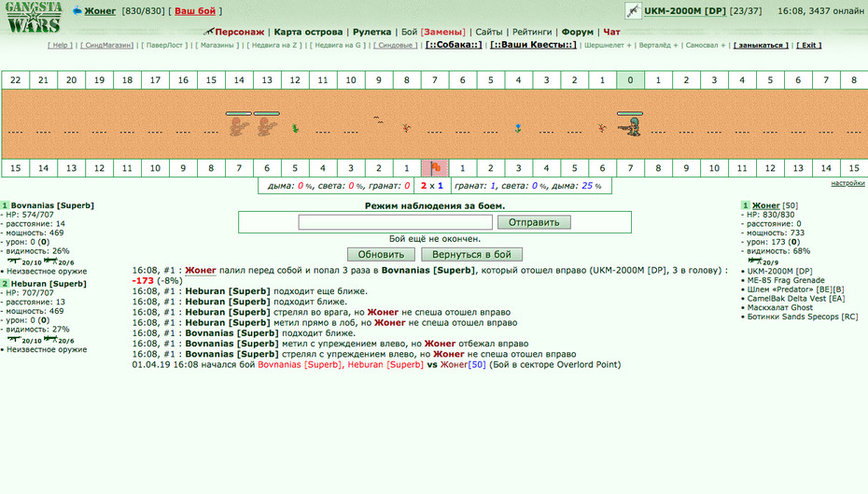This screenshot has height=494, width=868.
Task: Click the UKM-2000M weapon icon in header
Action: coord(633,10)
